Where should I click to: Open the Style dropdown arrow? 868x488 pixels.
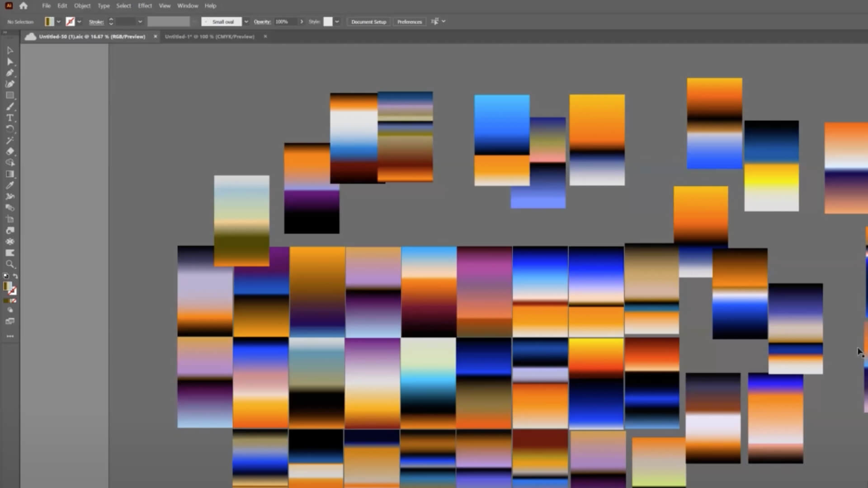click(337, 22)
